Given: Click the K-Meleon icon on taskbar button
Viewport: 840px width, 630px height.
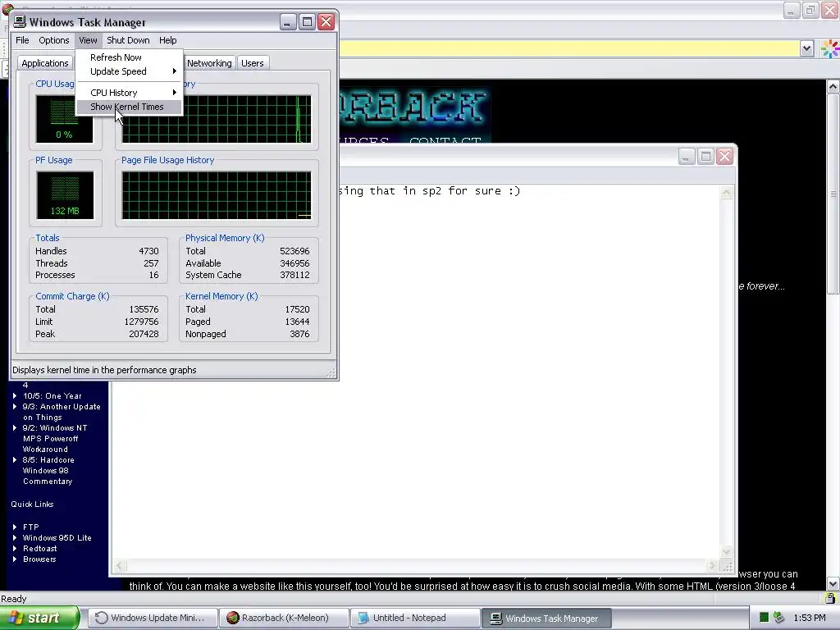Looking at the screenshot, I should point(232,618).
